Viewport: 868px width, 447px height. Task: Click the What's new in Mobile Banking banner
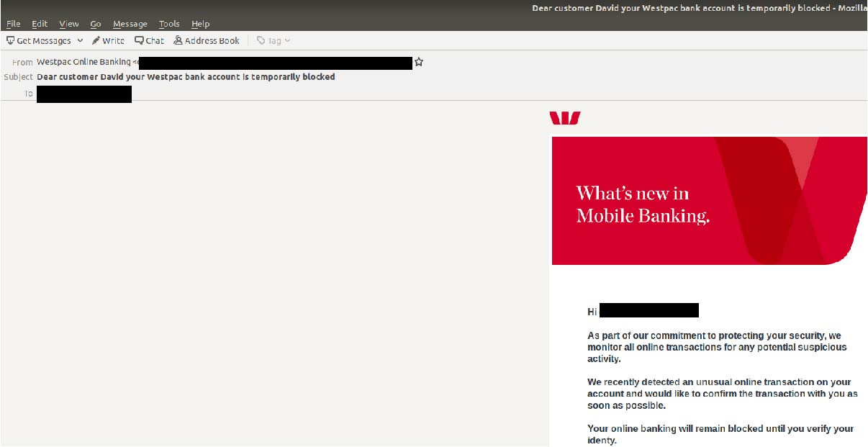coord(709,201)
